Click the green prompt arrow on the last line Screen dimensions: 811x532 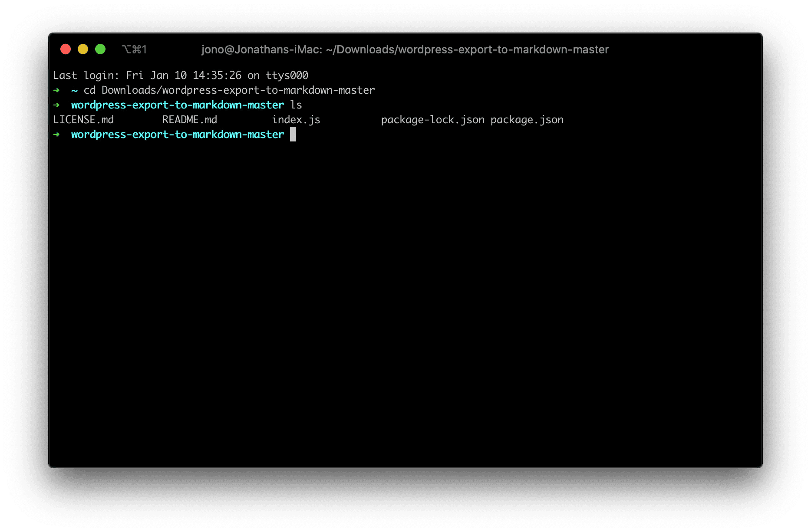(56, 135)
